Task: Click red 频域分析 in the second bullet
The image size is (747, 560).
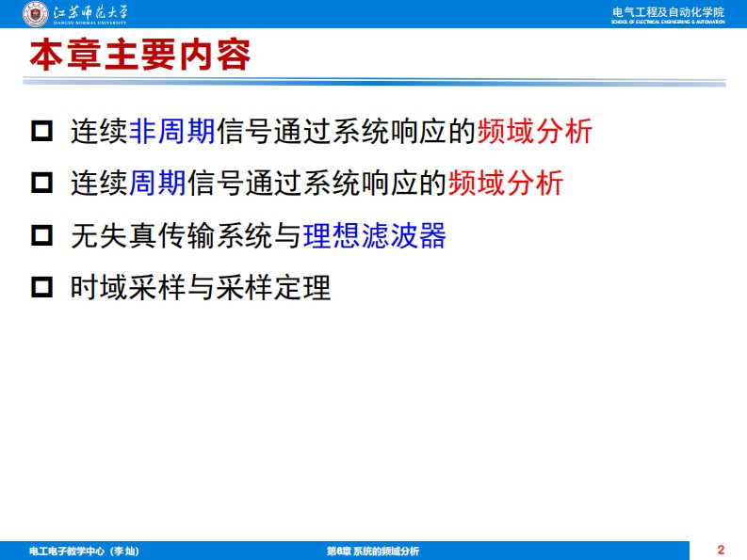Action: pos(506,183)
